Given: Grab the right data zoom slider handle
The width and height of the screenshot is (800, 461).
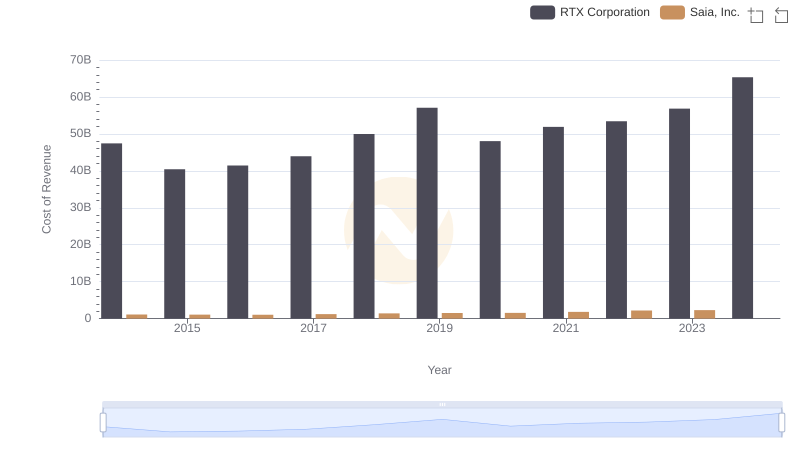Looking at the screenshot, I should click(782, 423).
